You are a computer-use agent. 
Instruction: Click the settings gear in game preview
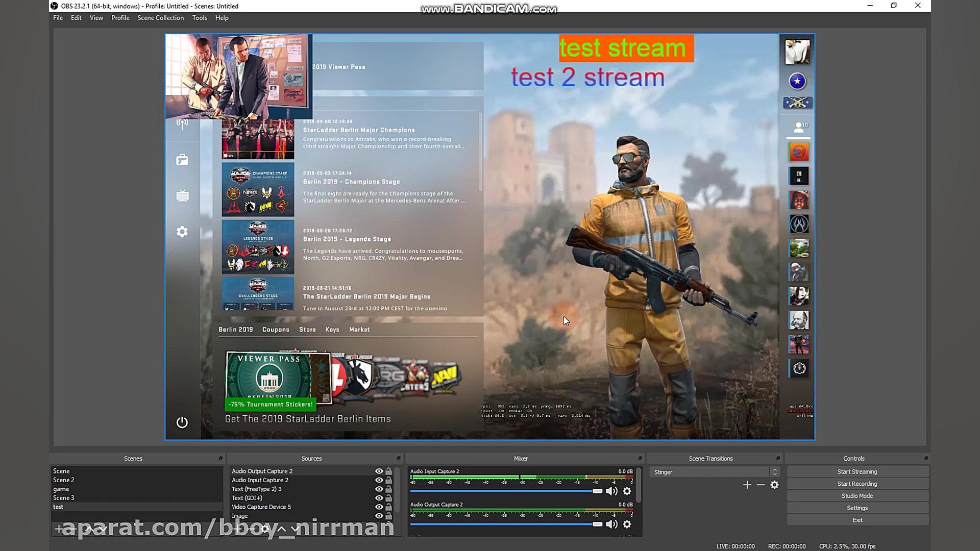(x=182, y=232)
